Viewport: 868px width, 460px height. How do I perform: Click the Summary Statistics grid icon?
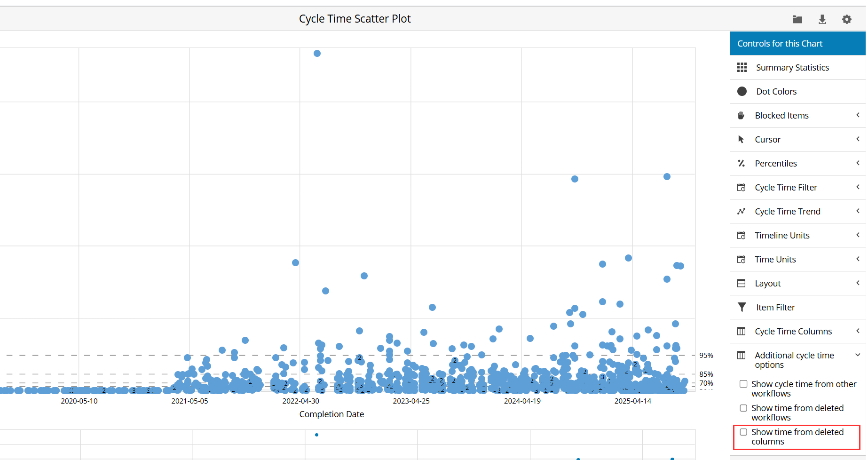[742, 68]
